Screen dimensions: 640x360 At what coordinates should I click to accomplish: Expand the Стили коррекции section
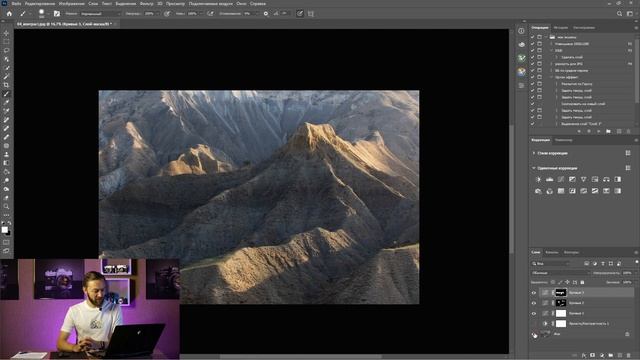click(x=534, y=153)
